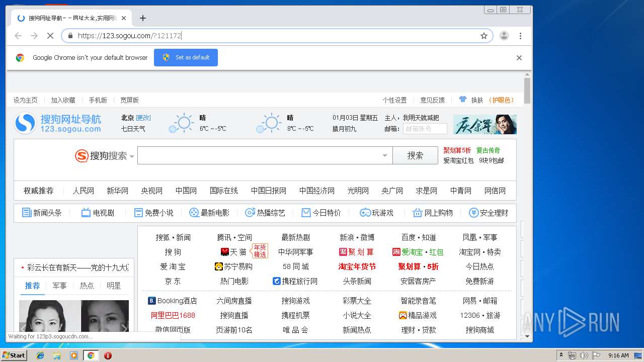Image resolution: width=644 pixels, height=362 pixels.
Task: Click the page vertical scrollbar thumb
Action: (527, 90)
